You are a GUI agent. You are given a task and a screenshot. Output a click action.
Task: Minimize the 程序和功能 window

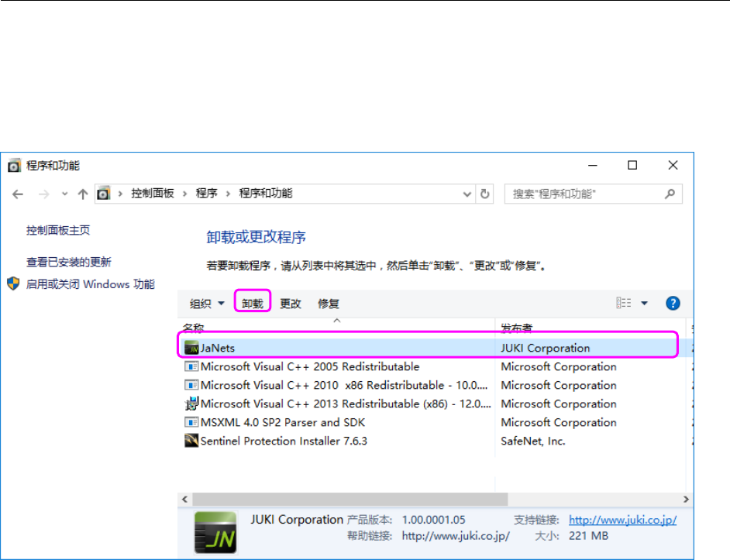pos(592,165)
